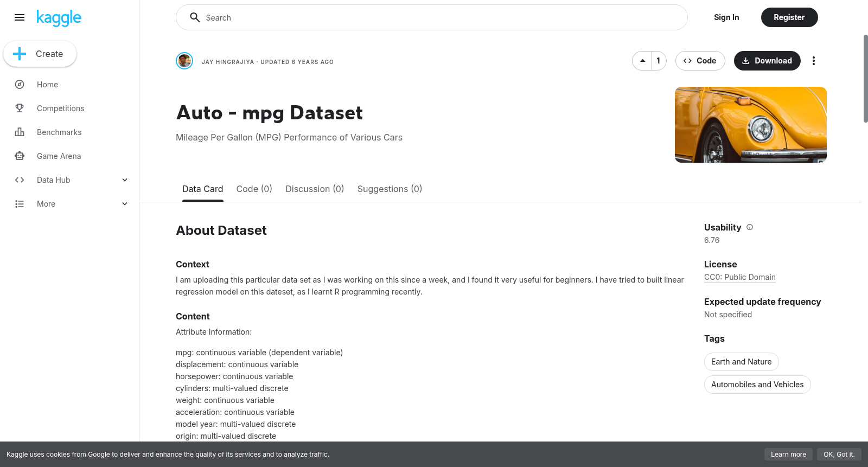Viewport: 868px width, 467px height.
Task: Click the Create button
Action: 40,54
